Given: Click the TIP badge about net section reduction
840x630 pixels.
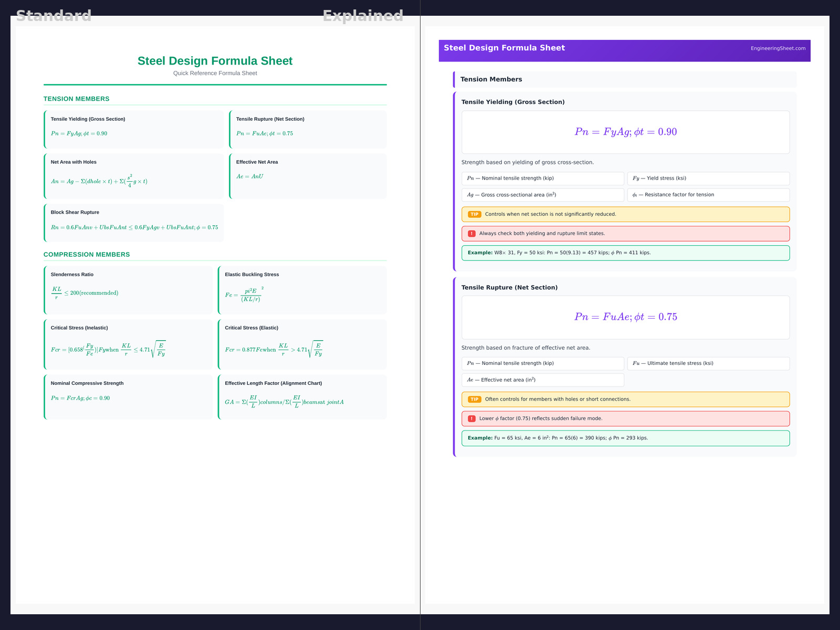Looking at the screenshot, I should point(474,214).
